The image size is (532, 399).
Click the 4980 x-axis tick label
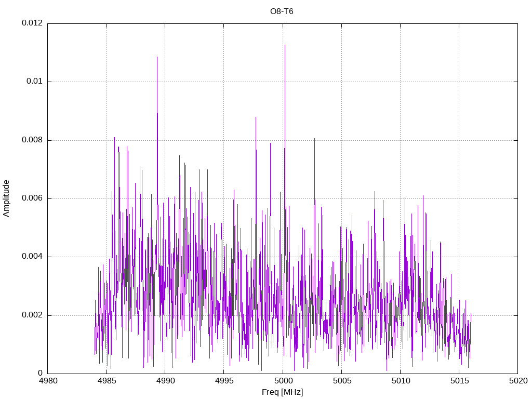[48, 381]
